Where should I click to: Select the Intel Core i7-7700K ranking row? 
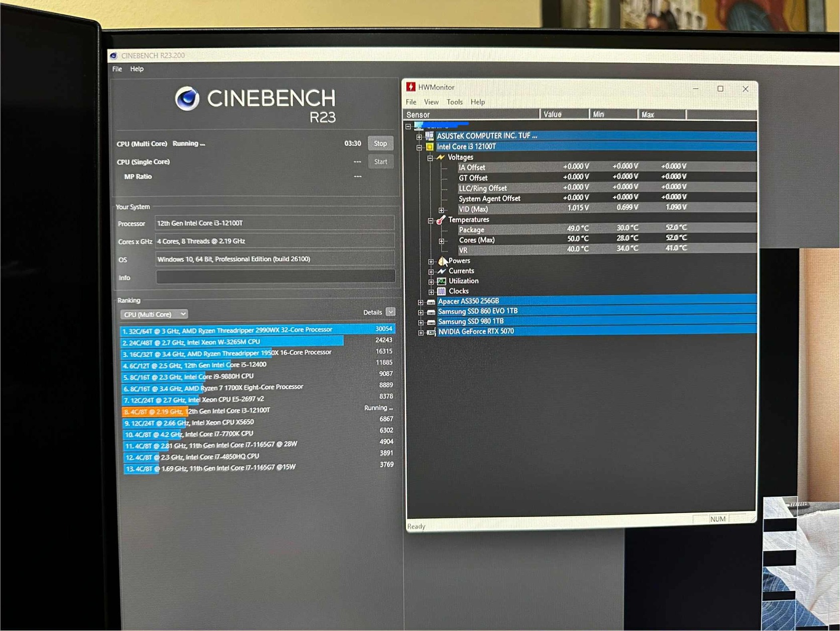259,434
